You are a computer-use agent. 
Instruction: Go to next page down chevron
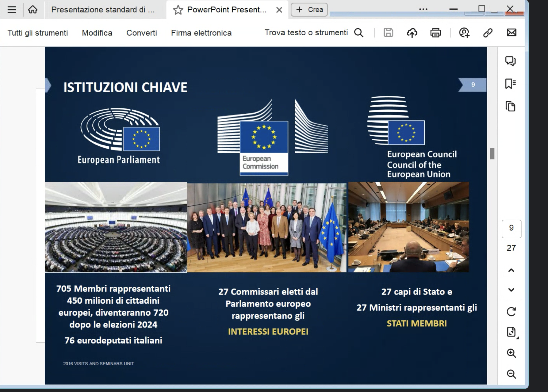(x=511, y=290)
